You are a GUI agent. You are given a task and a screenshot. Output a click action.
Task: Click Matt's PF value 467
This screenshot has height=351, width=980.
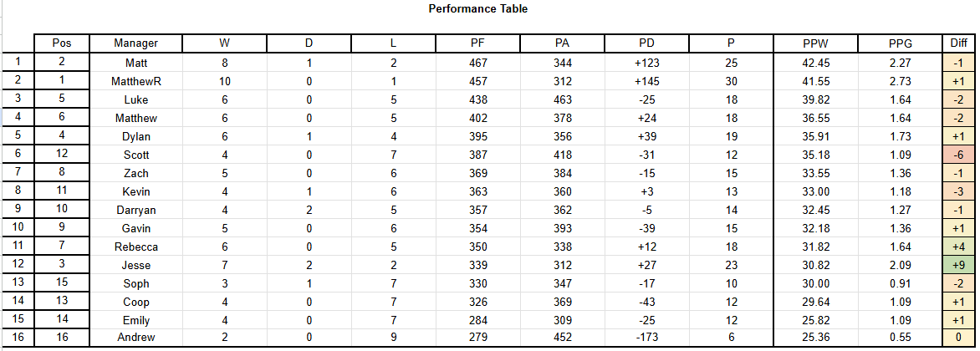click(x=477, y=63)
